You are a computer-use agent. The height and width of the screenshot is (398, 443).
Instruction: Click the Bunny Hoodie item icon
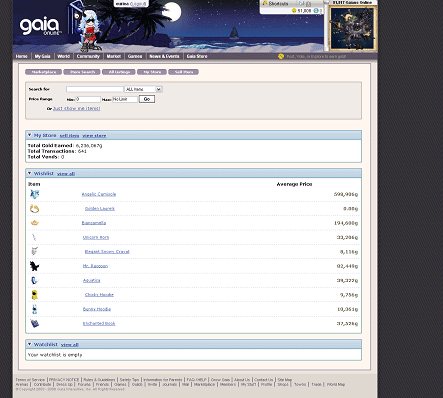[x=34, y=309]
